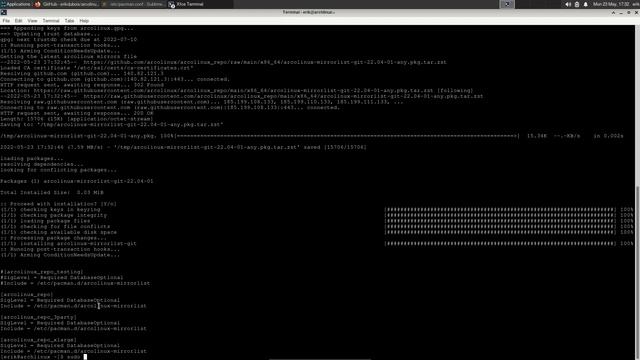
Task: Close the Terminal window
Action: tap(636, 13)
